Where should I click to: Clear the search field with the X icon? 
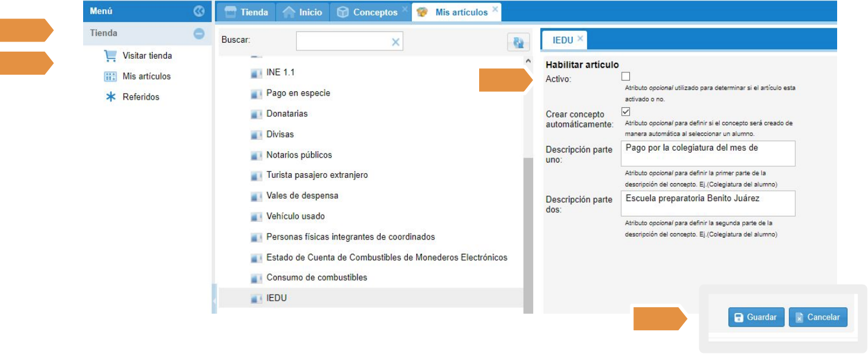coord(395,42)
